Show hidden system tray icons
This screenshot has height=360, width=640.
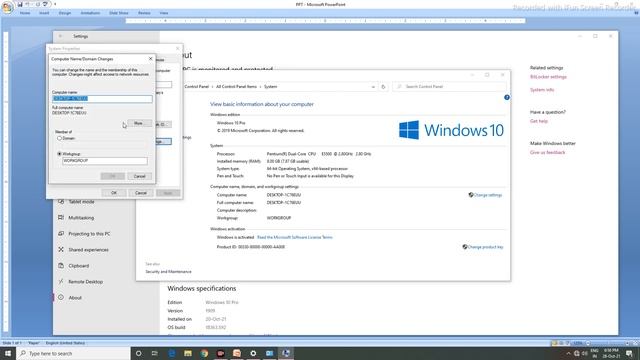point(568,353)
